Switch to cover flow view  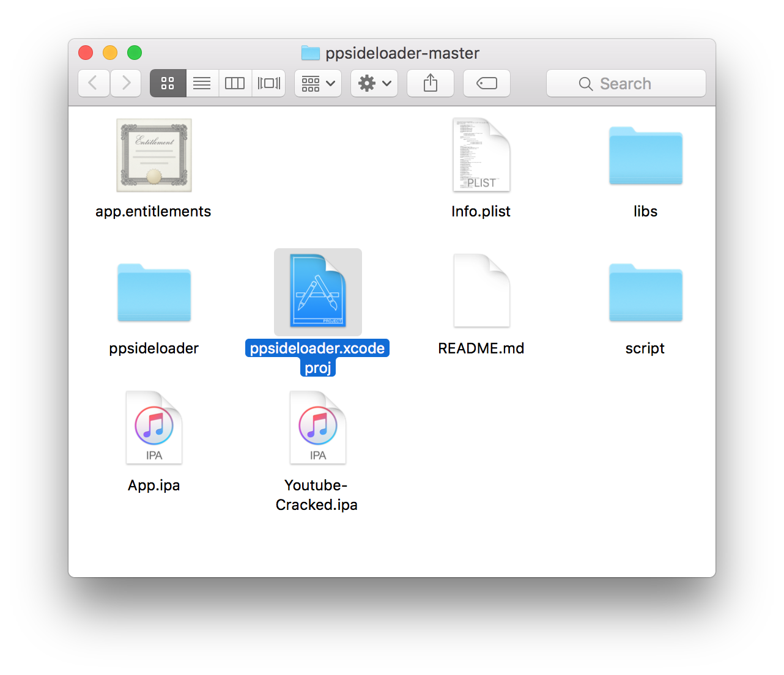(x=268, y=83)
